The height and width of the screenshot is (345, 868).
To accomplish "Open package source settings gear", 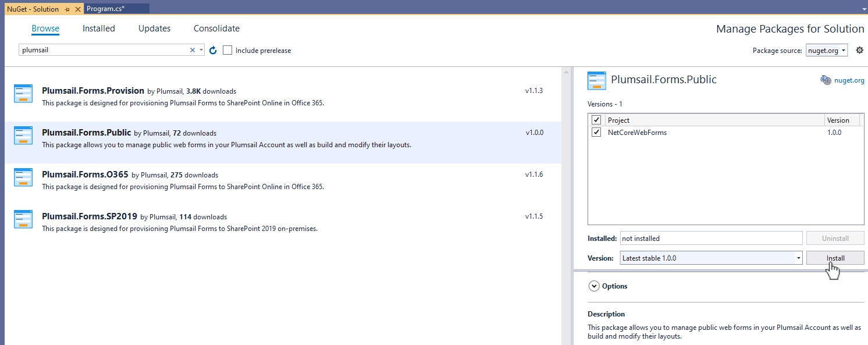I will pyautogui.click(x=860, y=51).
